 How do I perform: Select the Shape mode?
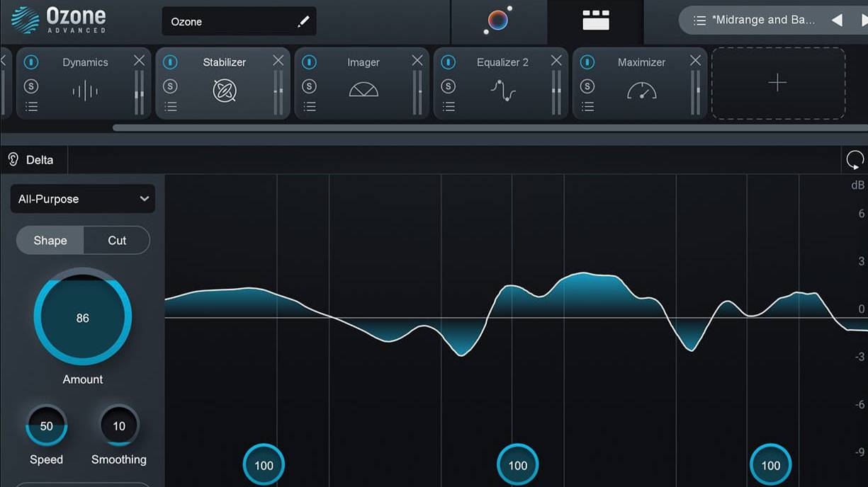50,240
